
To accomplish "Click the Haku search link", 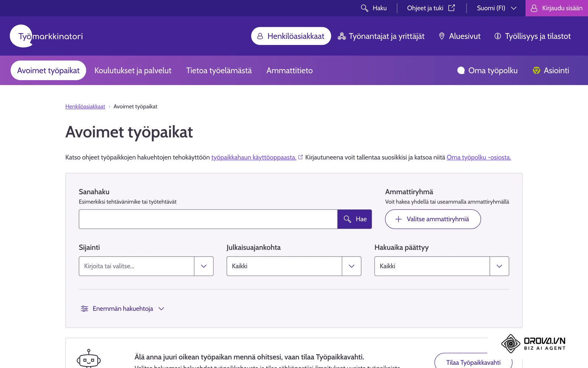I will [374, 8].
